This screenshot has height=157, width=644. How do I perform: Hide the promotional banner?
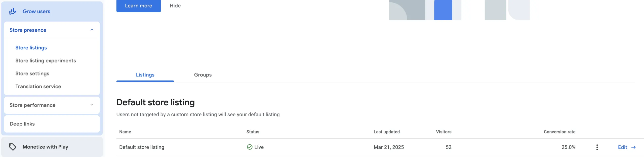(175, 6)
